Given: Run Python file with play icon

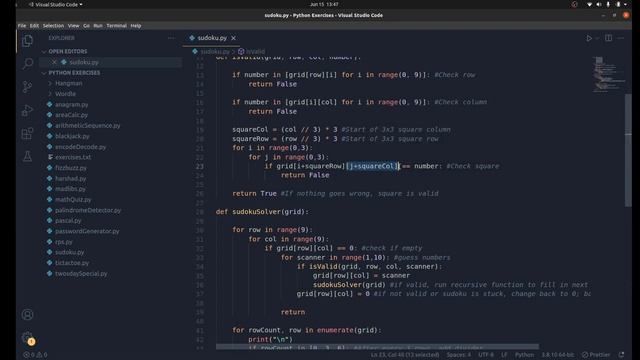Looking at the screenshot, I should [589, 38].
